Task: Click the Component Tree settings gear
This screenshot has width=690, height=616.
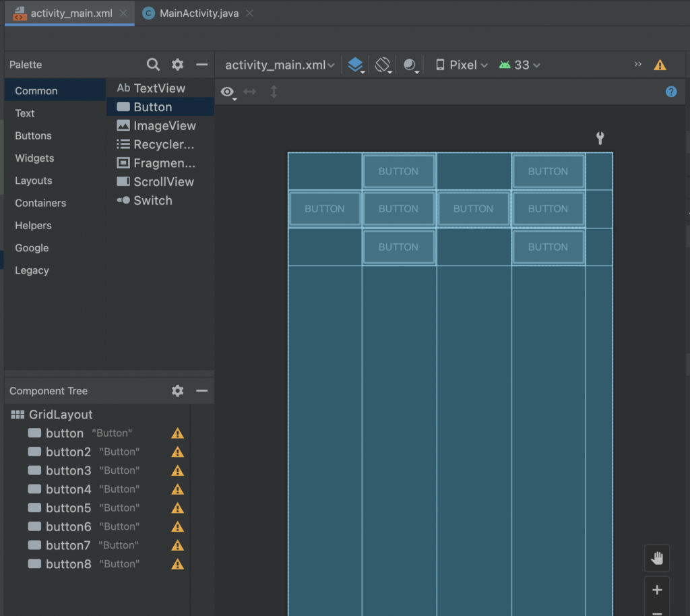Action: [177, 391]
